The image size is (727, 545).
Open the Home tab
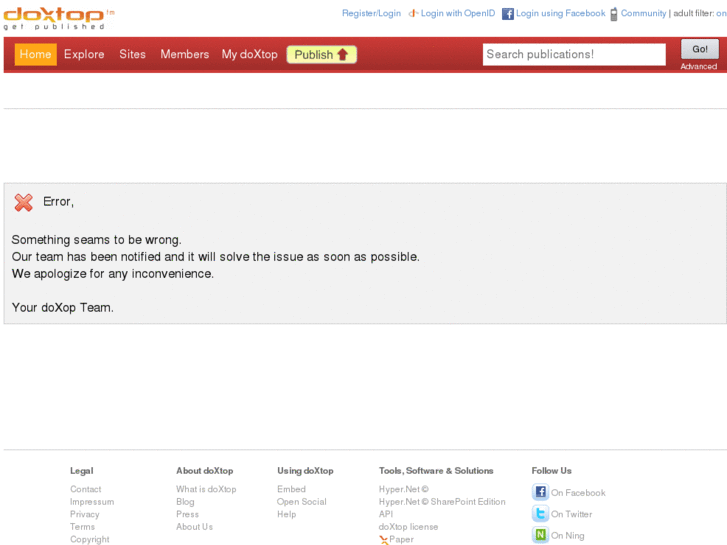[x=35, y=54]
